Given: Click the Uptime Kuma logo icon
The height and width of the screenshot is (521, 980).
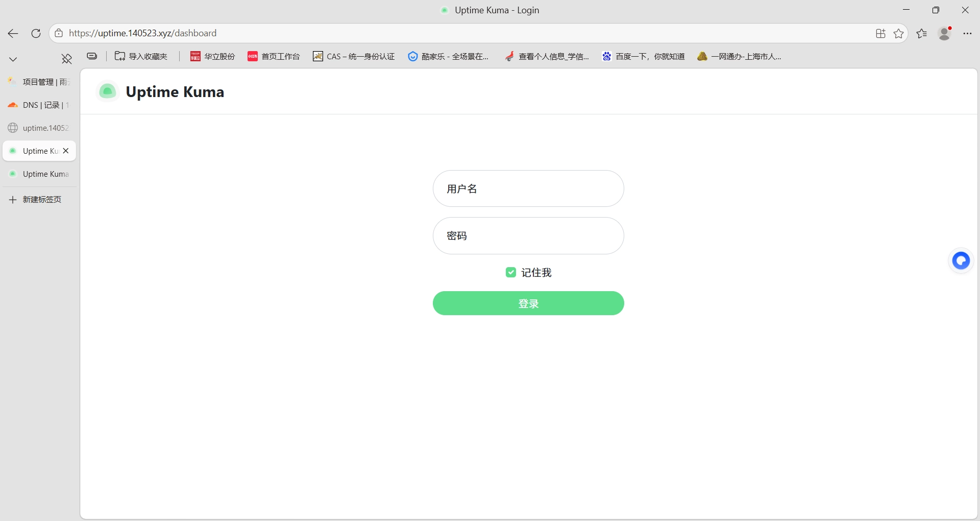Looking at the screenshot, I should (x=107, y=91).
